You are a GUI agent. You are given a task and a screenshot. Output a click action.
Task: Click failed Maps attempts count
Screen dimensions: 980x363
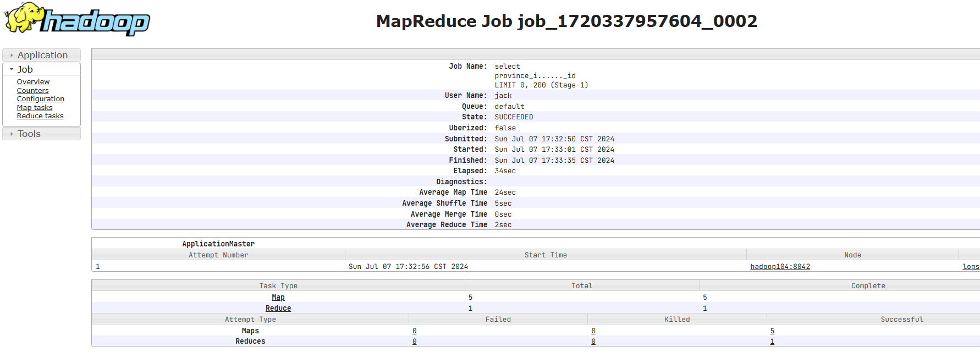(x=415, y=331)
